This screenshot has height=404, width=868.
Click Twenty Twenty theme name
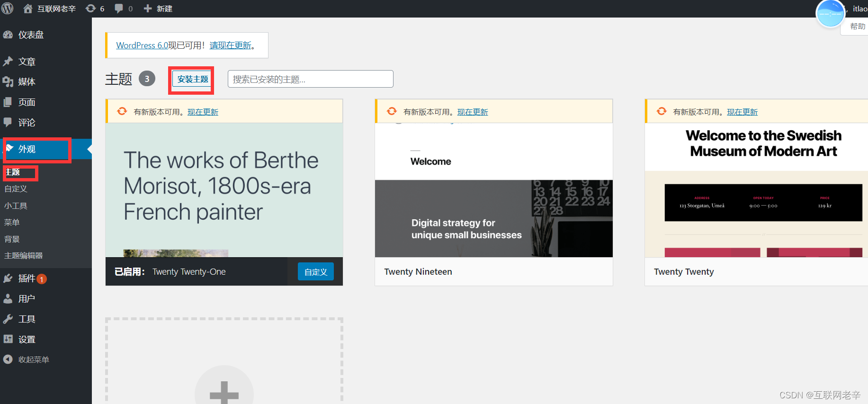point(684,272)
